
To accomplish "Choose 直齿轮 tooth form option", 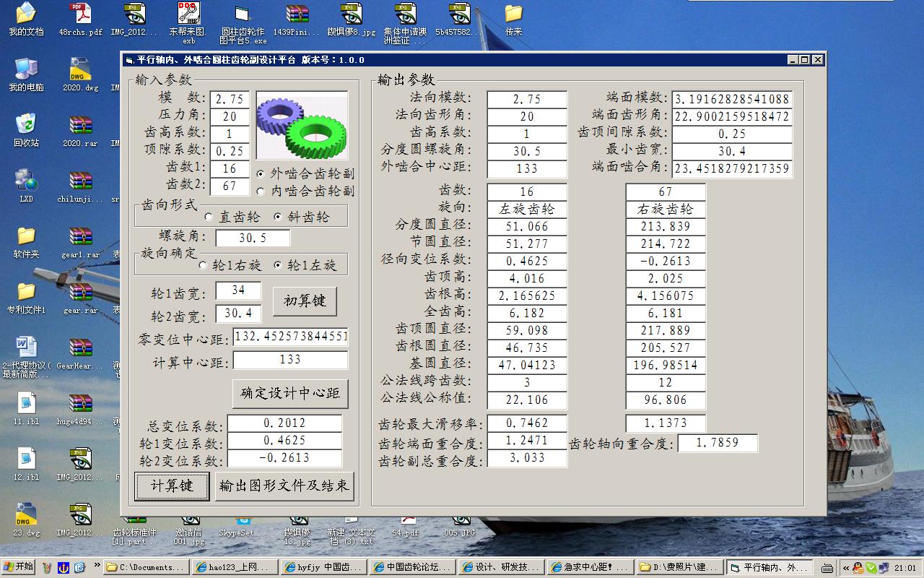I will [x=232, y=217].
